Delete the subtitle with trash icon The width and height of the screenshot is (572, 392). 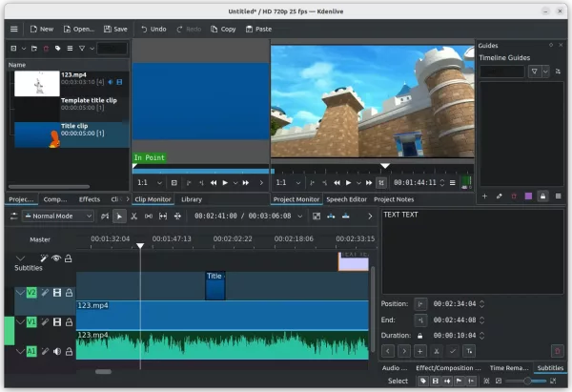pos(557,351)
